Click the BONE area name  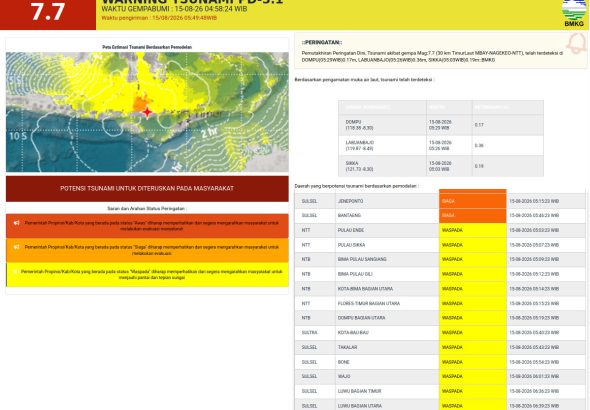(x=344, y=362)
